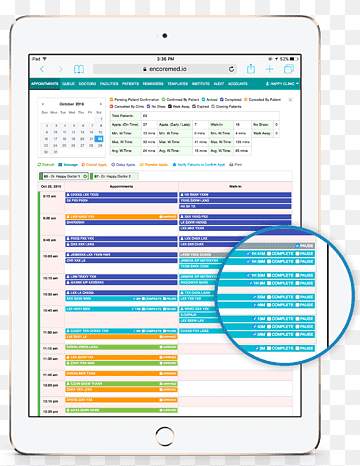Open the Reminders menu tab

click(153, 84)
